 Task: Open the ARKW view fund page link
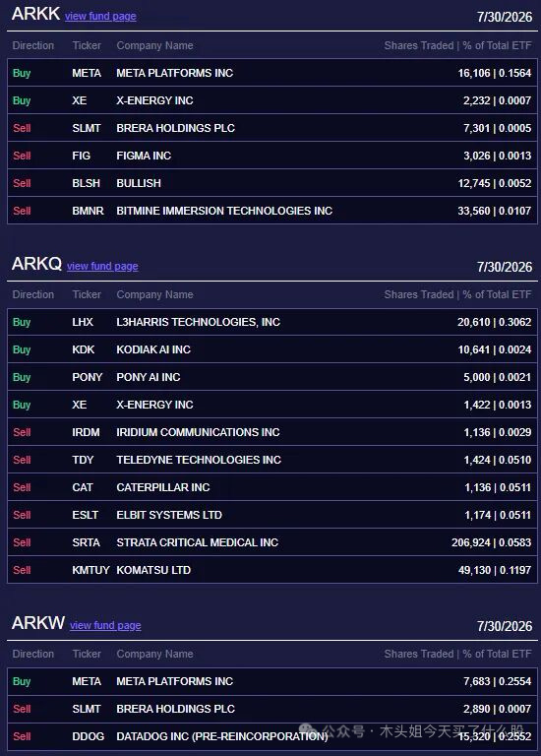(x=105, y=625)
